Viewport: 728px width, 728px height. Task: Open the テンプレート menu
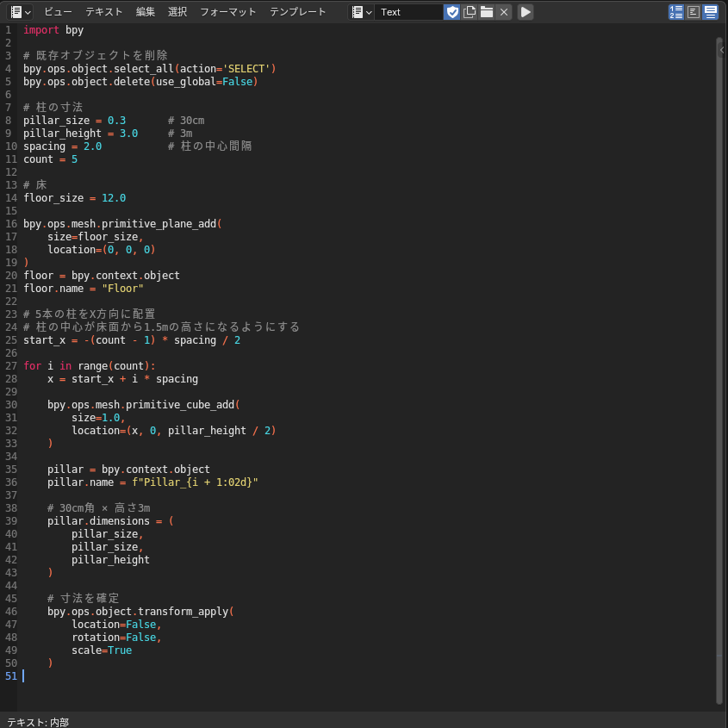tap(297, 12)
